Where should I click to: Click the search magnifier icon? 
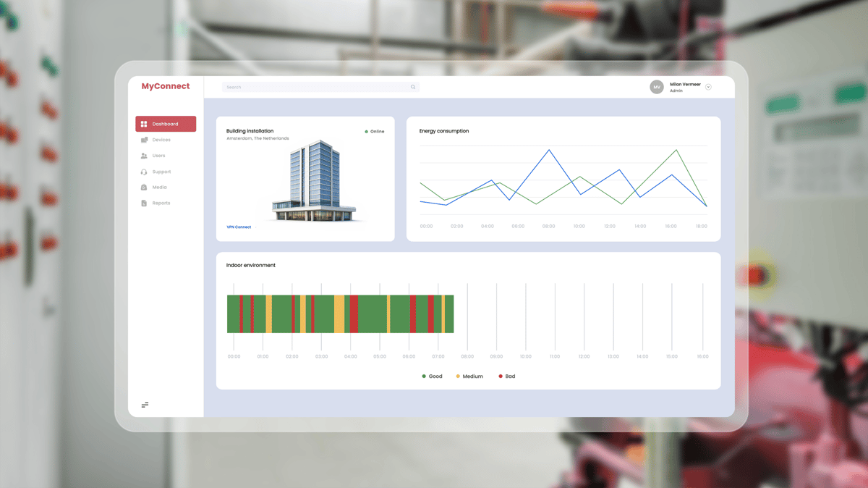tap(413, 87)
